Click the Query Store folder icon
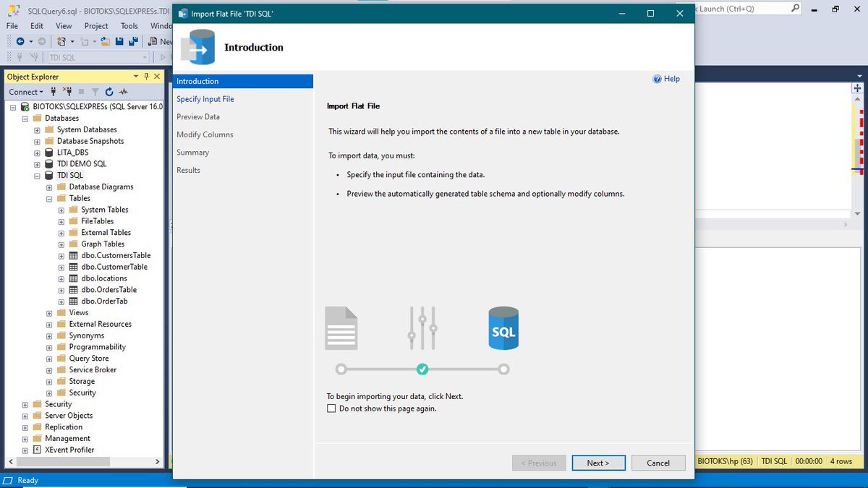The height and width of the screenshot is (488, 868). 61,359
